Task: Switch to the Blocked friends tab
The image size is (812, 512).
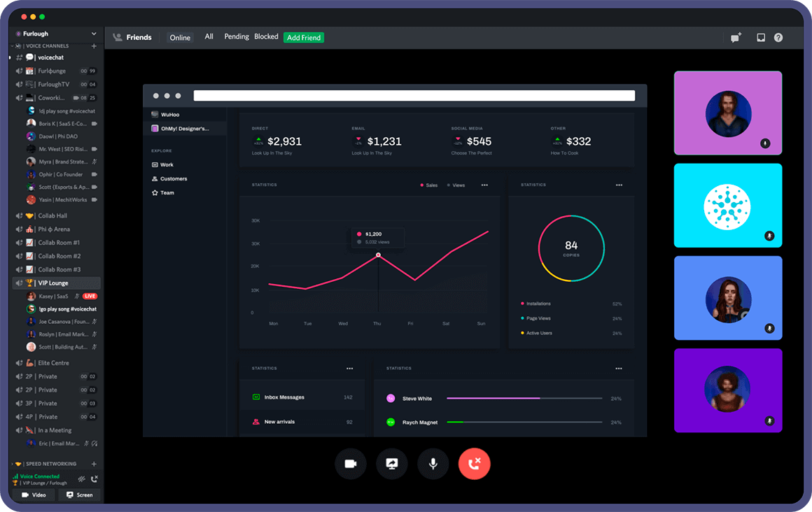Action: point(266,37)
